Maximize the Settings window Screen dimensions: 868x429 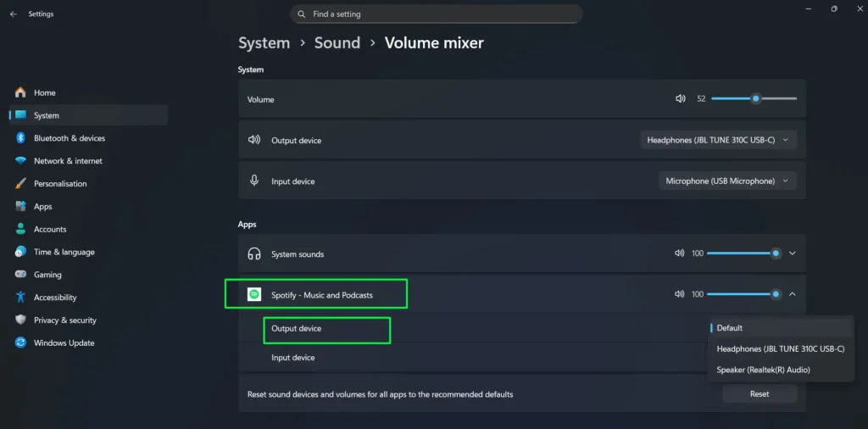834,8
